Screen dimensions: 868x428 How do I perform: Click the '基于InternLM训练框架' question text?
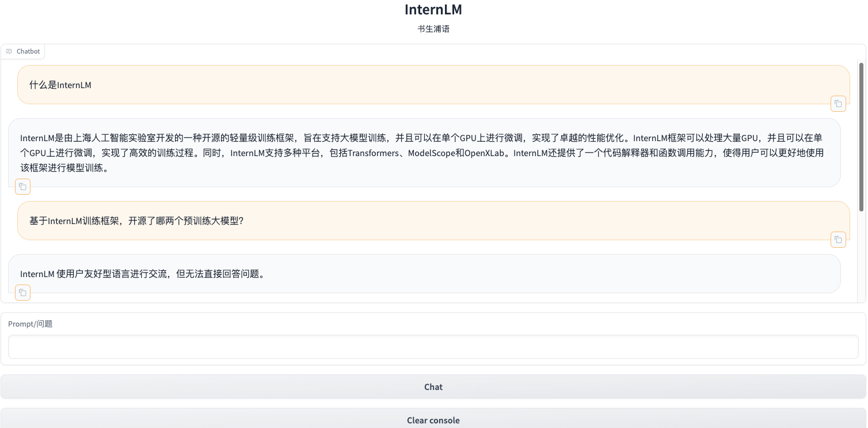136,221
